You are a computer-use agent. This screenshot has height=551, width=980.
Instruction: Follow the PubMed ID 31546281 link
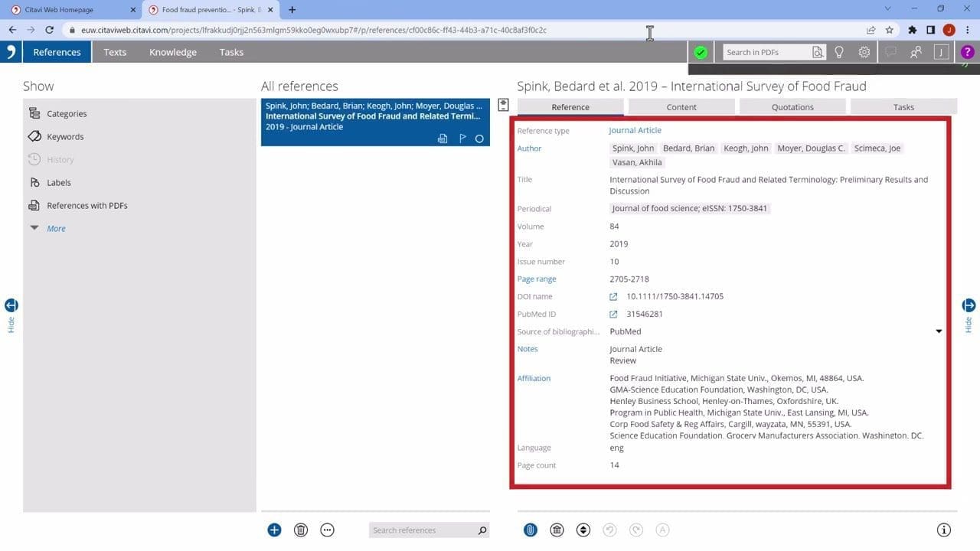(645, 314)
